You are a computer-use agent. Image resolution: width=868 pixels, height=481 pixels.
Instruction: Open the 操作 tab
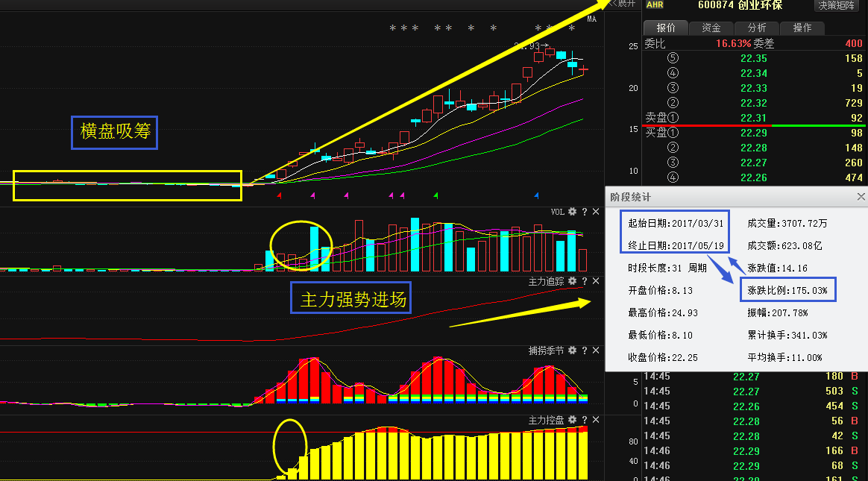[802, 28]
